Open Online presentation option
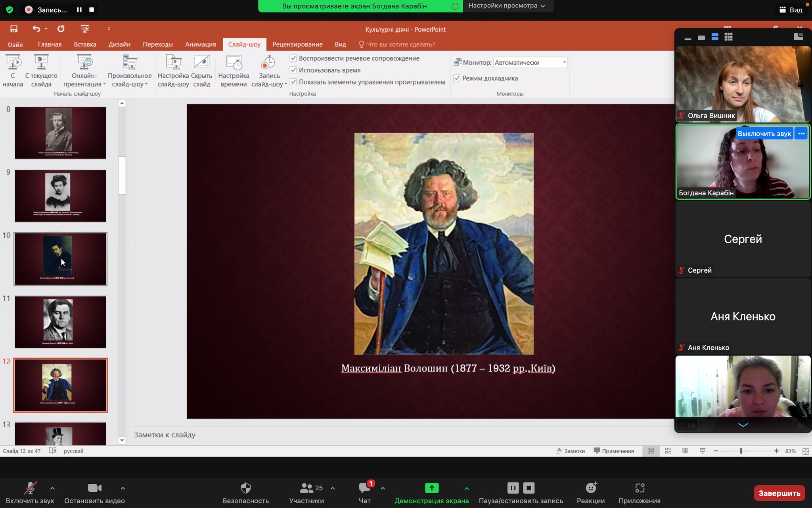Screen dimensions: 812x508 coord(84,71)
